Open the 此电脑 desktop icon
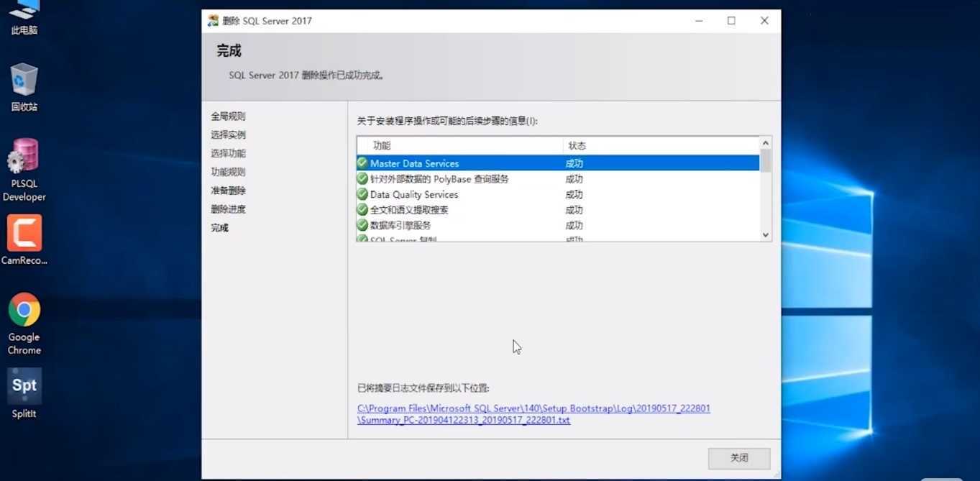The width and height of the screenshot is (980, 481). click(x=24, y=18)
